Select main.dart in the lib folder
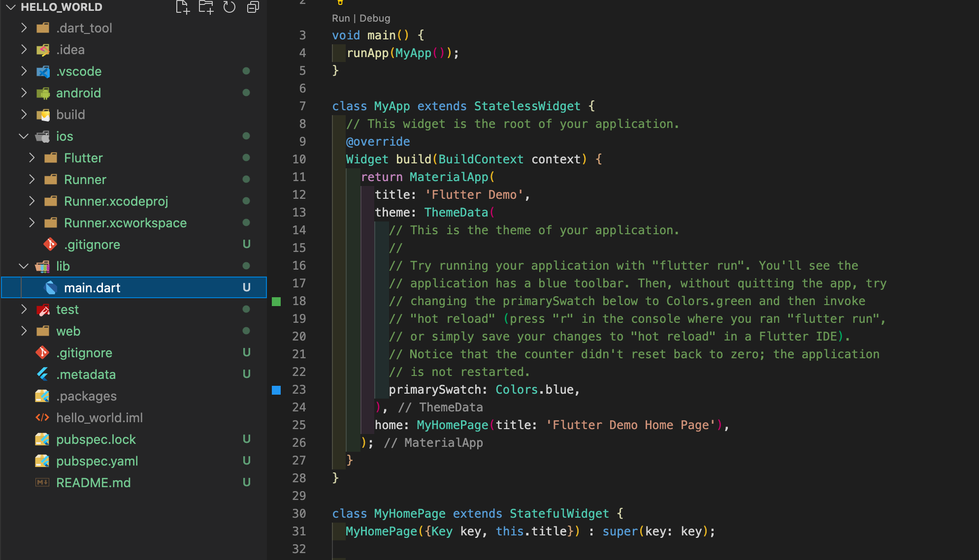 click(92, 288)
